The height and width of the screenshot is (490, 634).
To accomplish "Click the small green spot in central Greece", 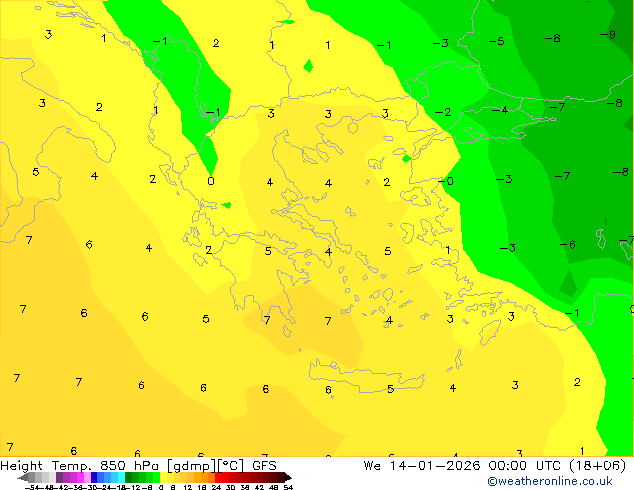I will click(227, 205).
